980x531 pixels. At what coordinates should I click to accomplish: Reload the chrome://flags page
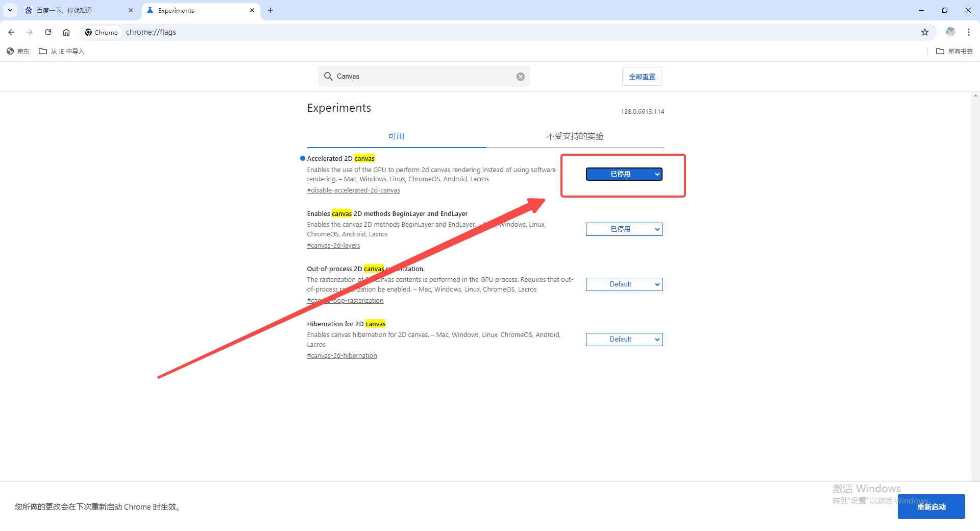tap(48, 32)
